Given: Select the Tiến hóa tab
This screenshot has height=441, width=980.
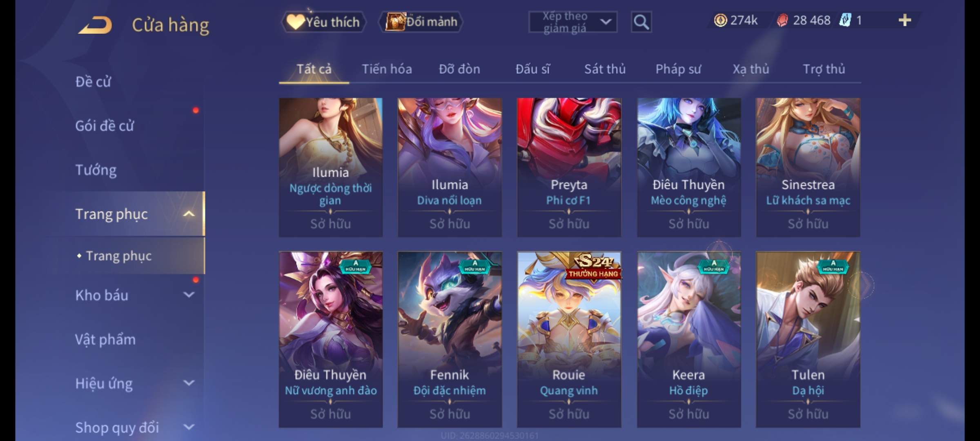Looking at the screenshot, I should (x=387, y=69).
